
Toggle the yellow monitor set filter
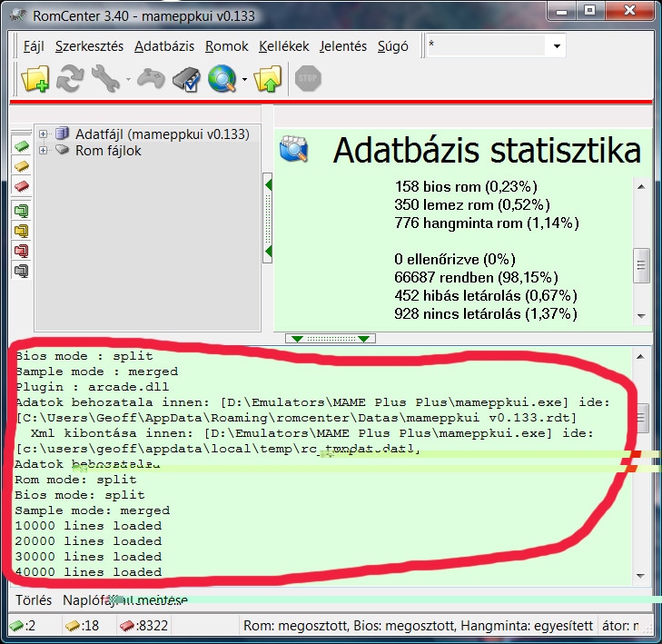pyautogui.click(x=22, y=231)
